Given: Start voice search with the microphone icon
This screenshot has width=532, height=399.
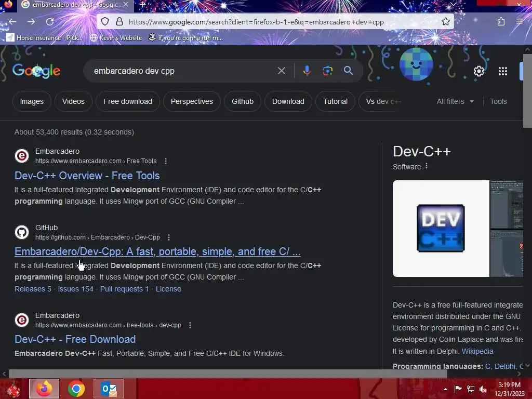Looking at the screenshot, I should pos(307,71).
